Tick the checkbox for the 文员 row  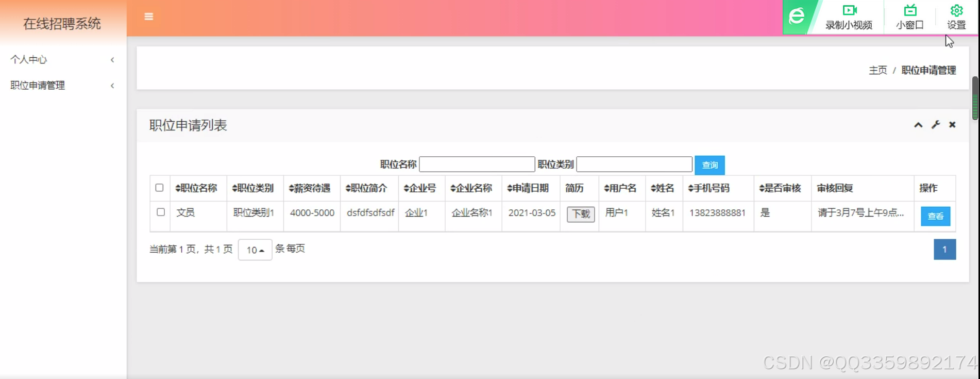click(x=161, y=212)
